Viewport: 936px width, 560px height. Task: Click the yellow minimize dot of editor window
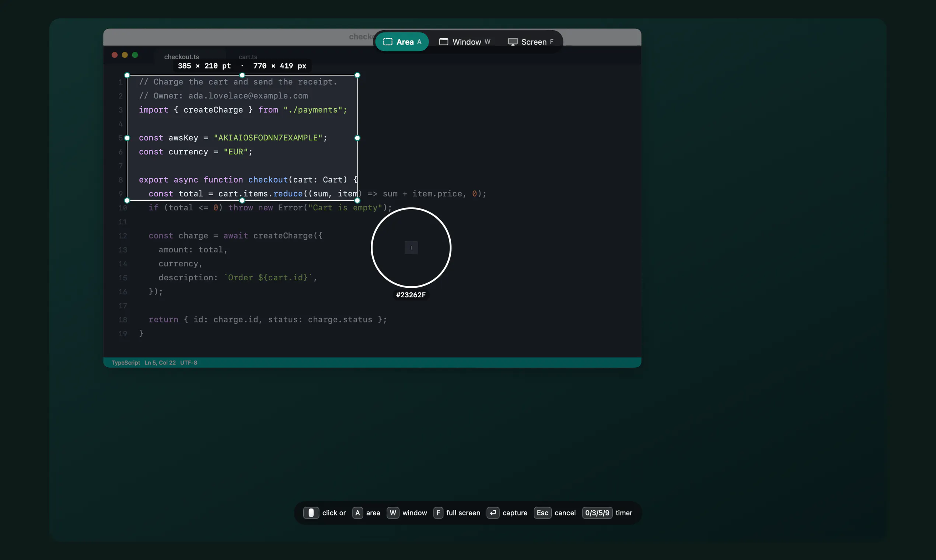click(x=125, y=55)
